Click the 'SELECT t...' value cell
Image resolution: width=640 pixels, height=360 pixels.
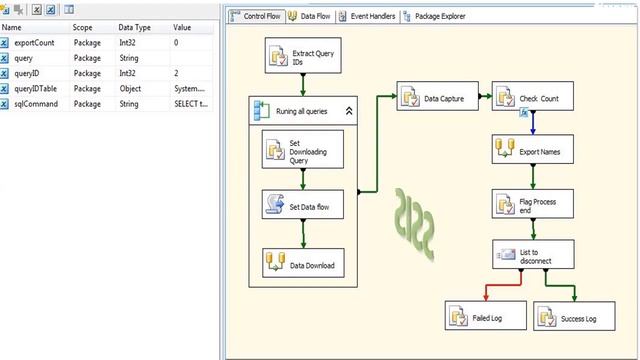click(191, 104)
